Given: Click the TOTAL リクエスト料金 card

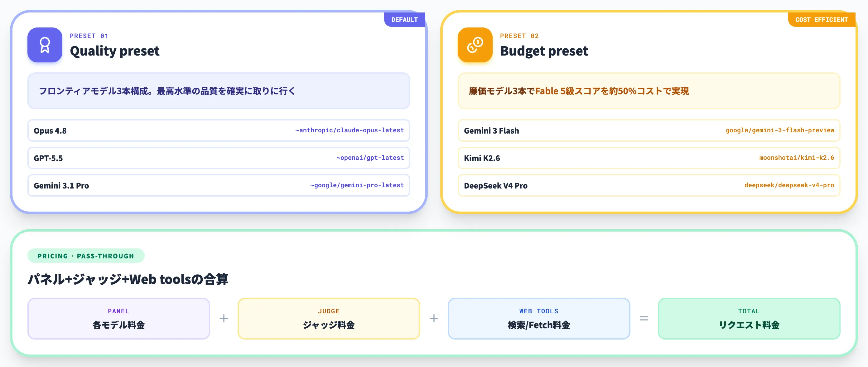Looking at the screenshot, I should click(x=749, y=318).
